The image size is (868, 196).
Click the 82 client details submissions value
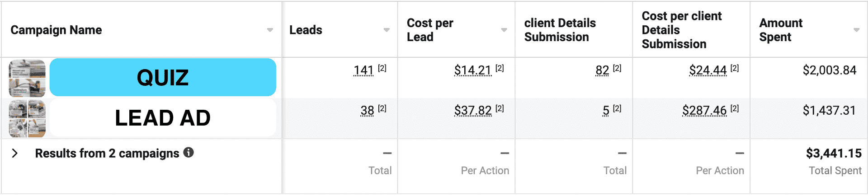point(602,70)
